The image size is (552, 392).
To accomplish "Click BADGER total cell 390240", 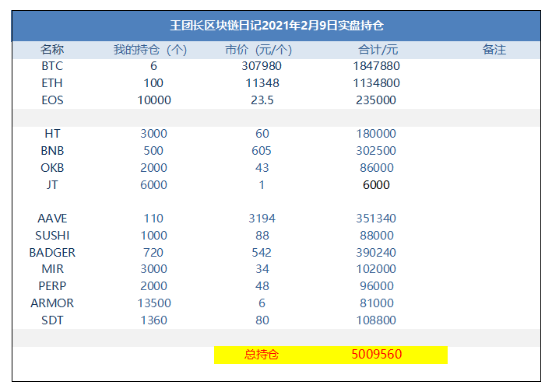I will point(376,253).
